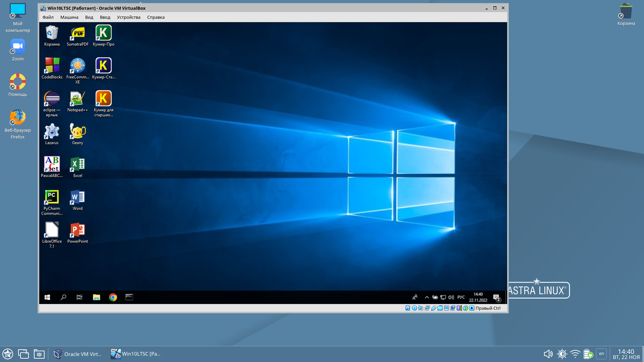Select the FreeCommander XE shortcut

[x=78, y=71]
